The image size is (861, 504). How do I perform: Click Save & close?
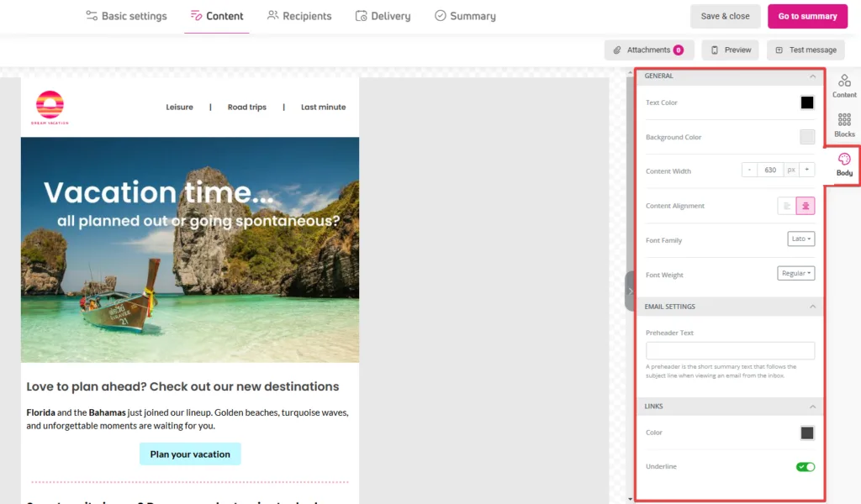coord(725,17)
